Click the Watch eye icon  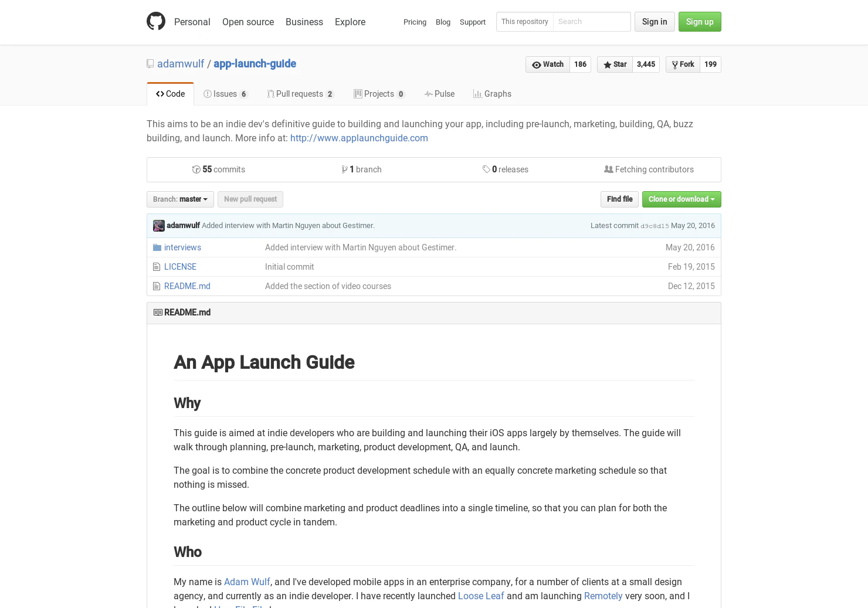[x=537, y=64]
